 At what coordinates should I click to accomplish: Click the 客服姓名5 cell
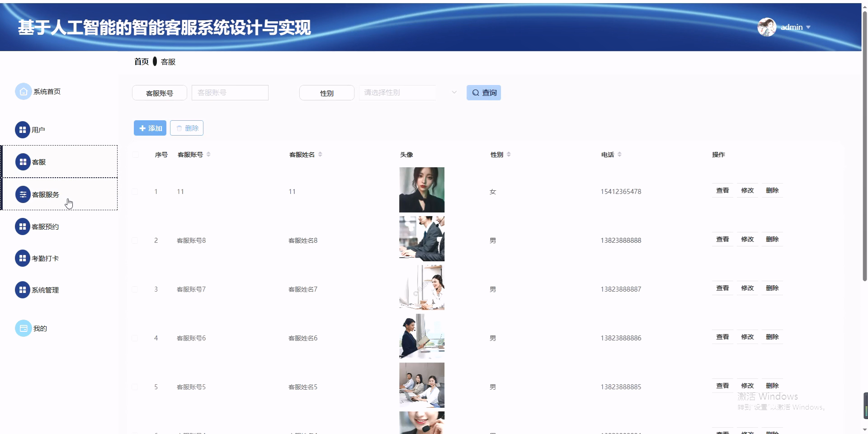pos(303,387)
